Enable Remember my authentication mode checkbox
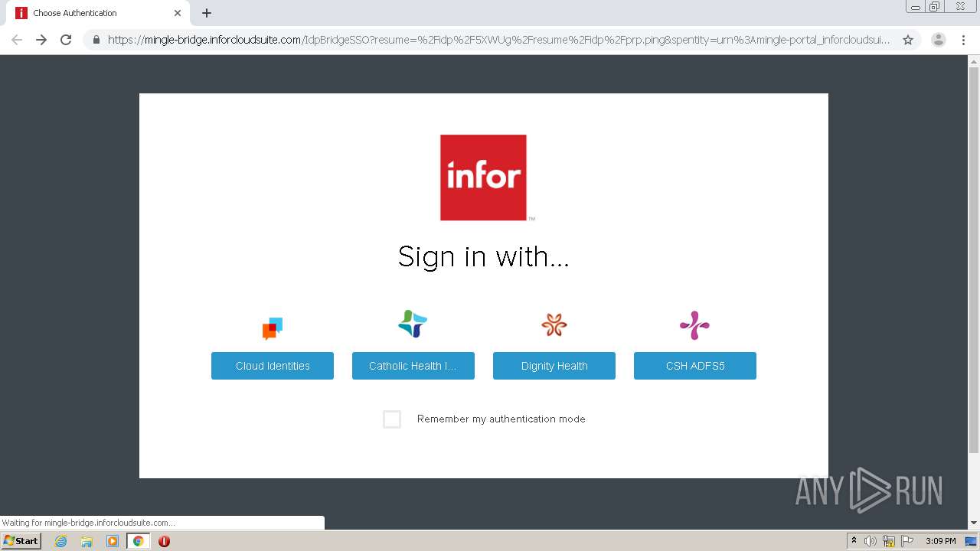 (392, 419)
